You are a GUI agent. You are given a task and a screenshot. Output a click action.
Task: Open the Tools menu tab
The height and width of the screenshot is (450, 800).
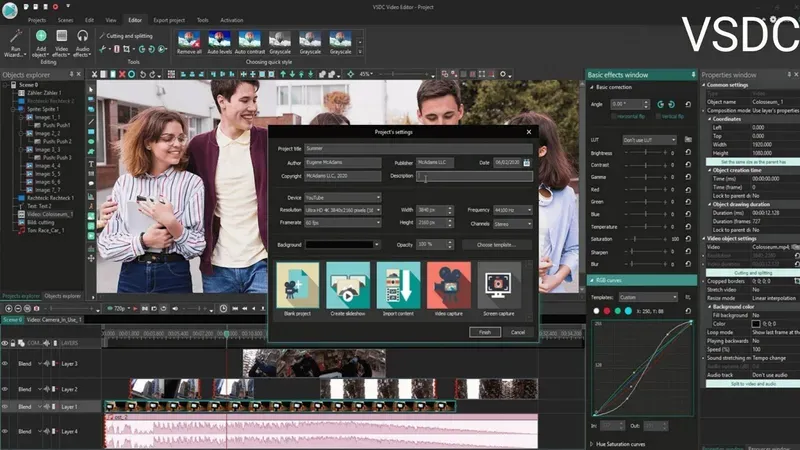(203, 20)
